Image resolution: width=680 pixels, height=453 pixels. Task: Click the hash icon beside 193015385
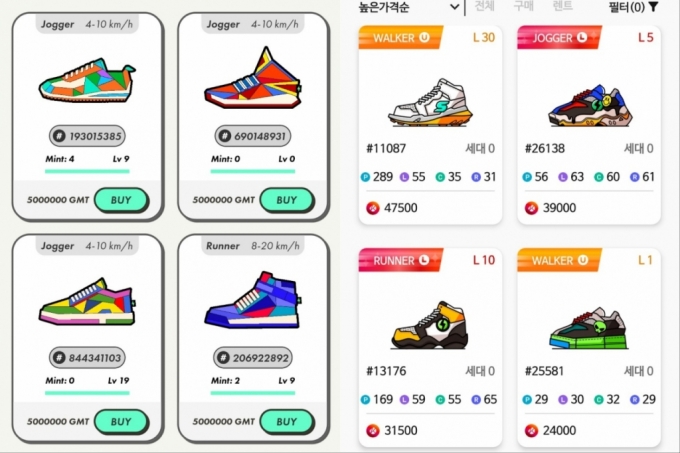[x=59, y=136]
